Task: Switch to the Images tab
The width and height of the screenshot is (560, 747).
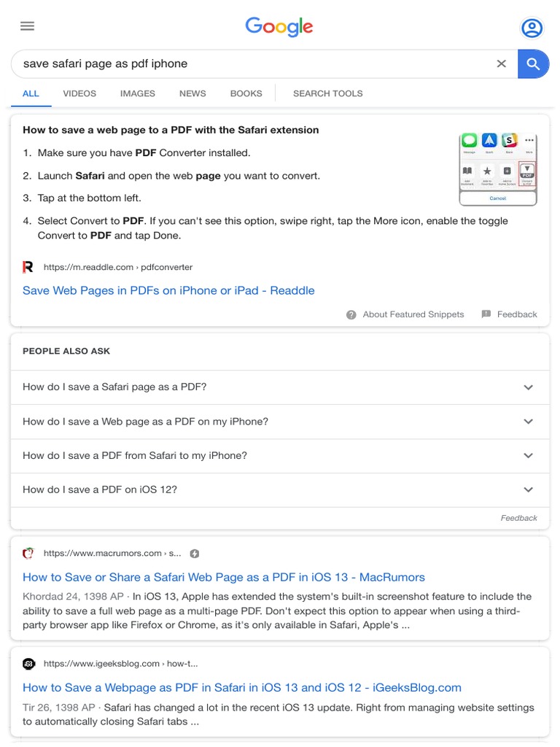Action: point(138,93)
